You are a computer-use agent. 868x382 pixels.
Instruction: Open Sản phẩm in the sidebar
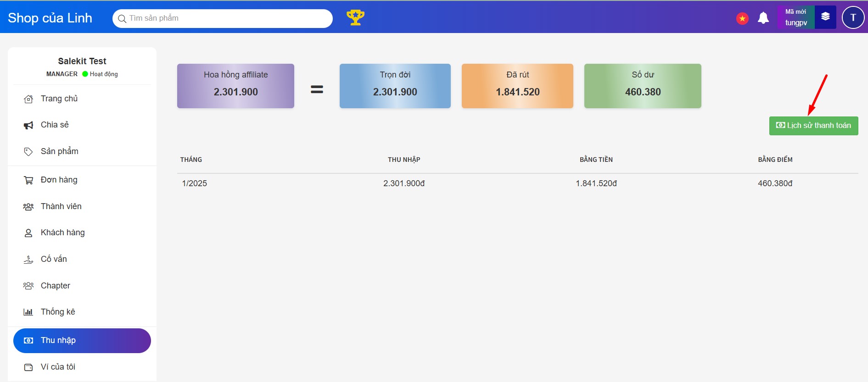[x=59, y=151]
